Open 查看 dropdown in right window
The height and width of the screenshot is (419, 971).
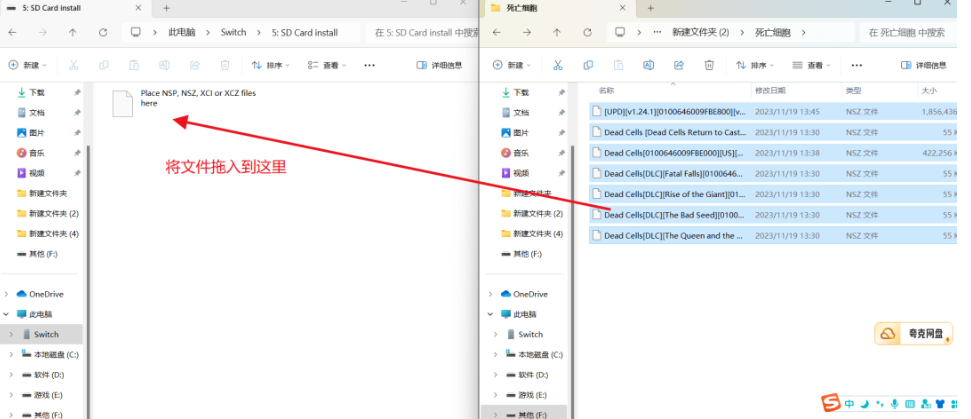coord(811,65)
